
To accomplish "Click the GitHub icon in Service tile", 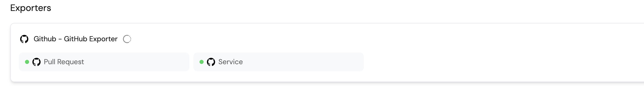I will click(211, 62).
